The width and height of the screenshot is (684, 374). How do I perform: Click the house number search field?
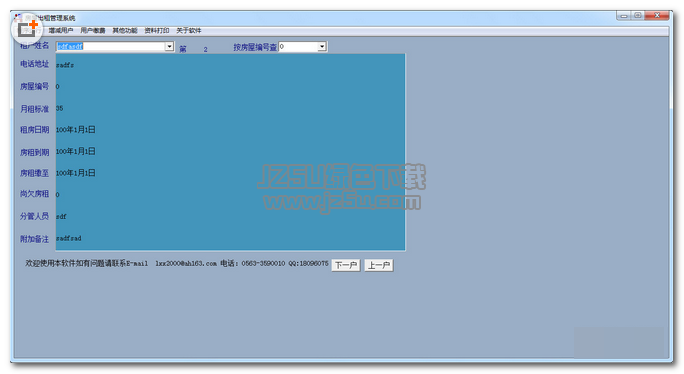pyautogui.click(x=298, y=46)
